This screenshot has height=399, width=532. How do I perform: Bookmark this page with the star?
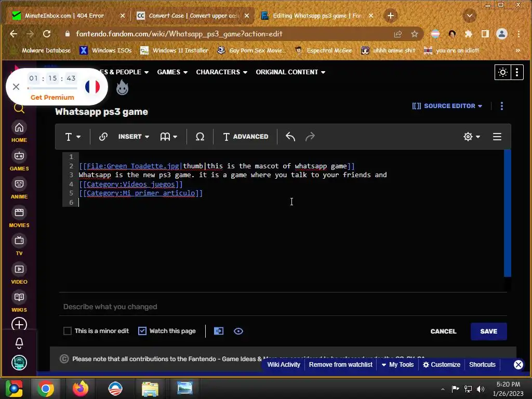pyautogui.click(x=414, y=34)
